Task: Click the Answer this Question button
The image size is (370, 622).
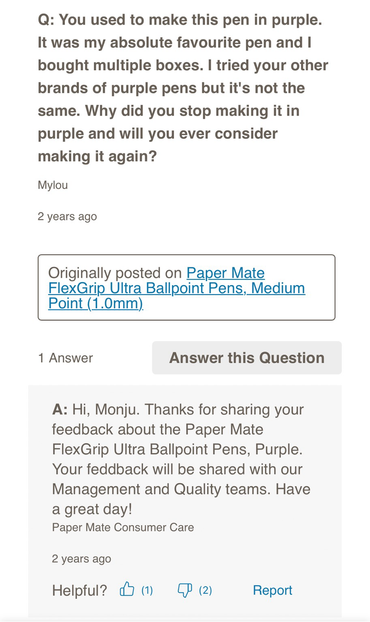Action: (247, 358)
